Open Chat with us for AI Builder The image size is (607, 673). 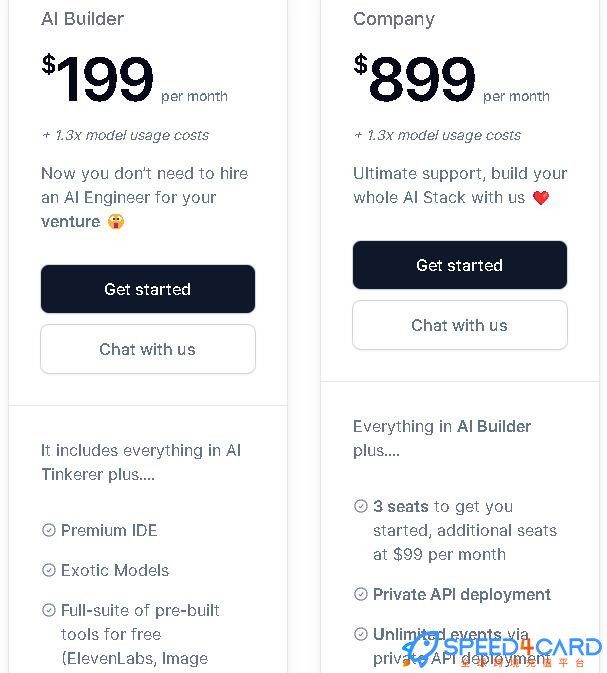point(148,349)
